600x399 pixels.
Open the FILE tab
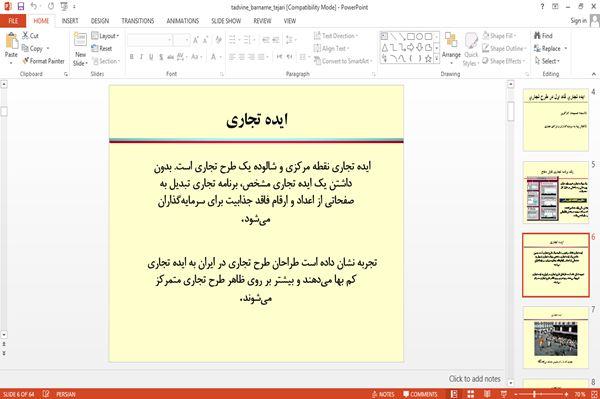[13, 21]
